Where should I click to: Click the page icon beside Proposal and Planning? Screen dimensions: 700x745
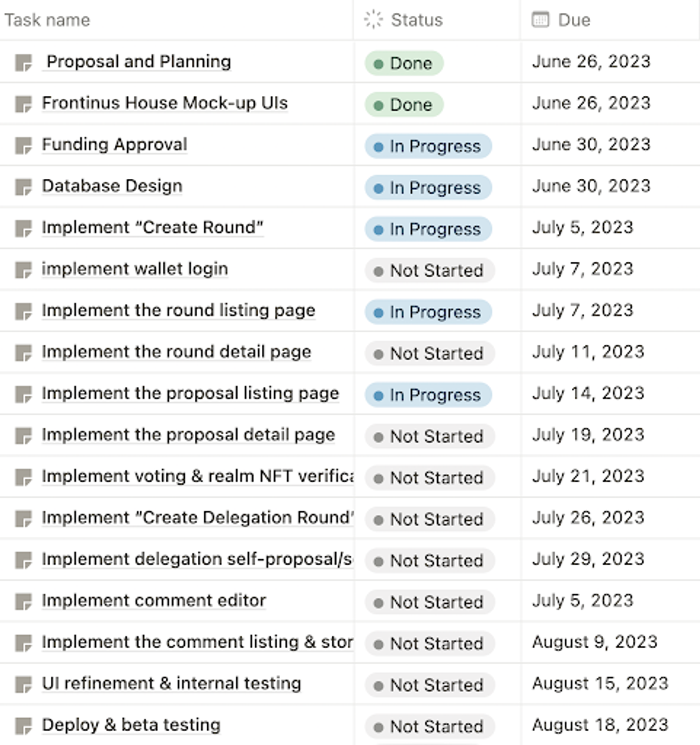23,63
